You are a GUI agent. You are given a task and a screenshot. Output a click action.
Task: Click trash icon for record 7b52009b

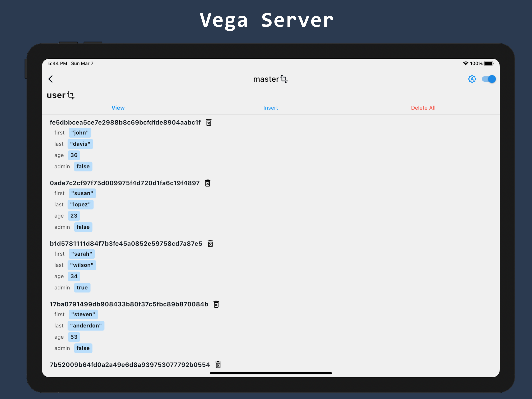tap(218, 365)
